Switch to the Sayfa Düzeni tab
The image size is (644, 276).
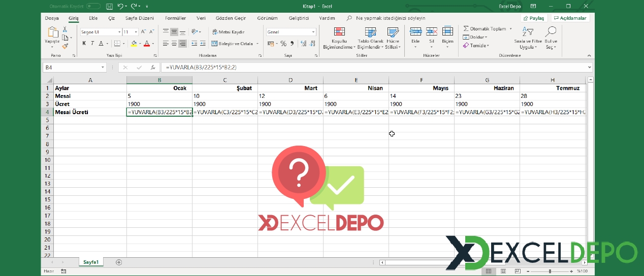pyautogui.click(x=140, y=18)
